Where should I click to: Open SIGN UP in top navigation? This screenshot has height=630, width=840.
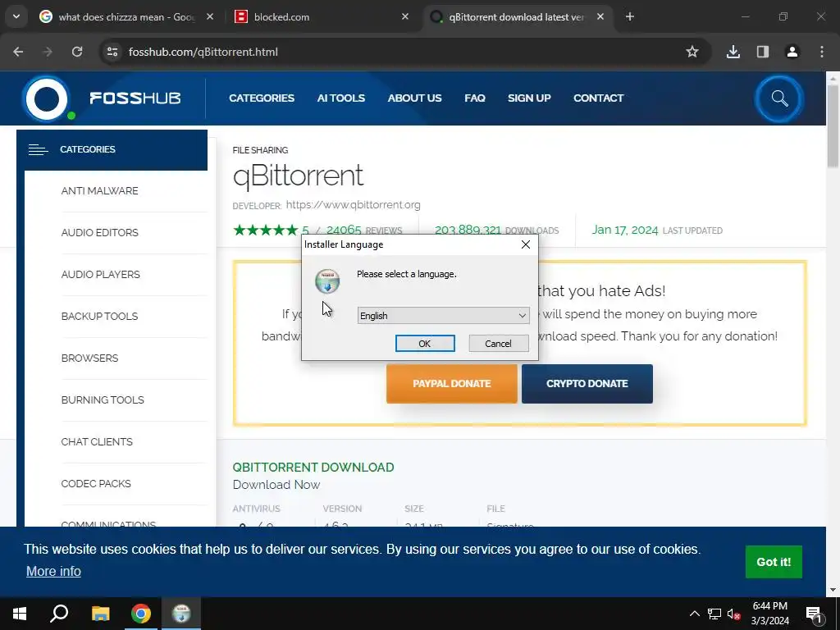click(x=529, y=98)
